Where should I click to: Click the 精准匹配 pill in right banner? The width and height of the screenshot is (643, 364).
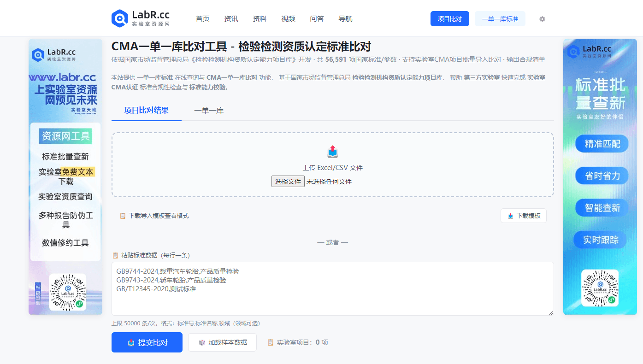click(x=602, y=144)
